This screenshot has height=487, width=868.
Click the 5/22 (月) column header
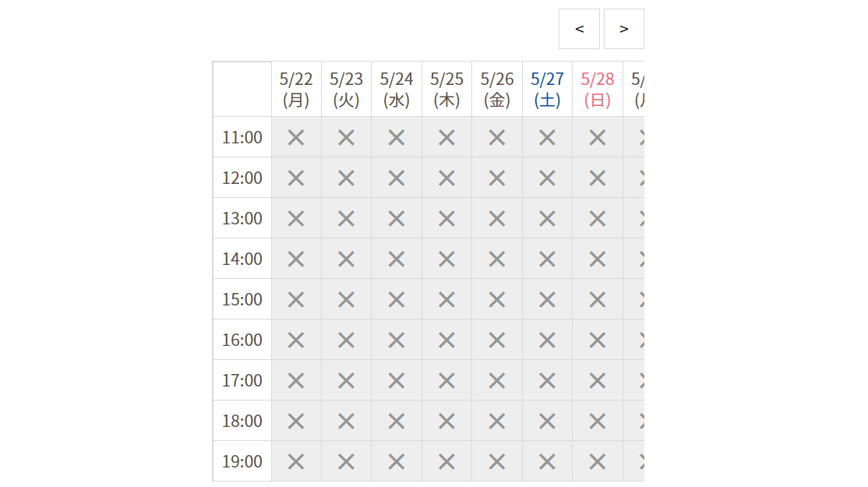296,90
